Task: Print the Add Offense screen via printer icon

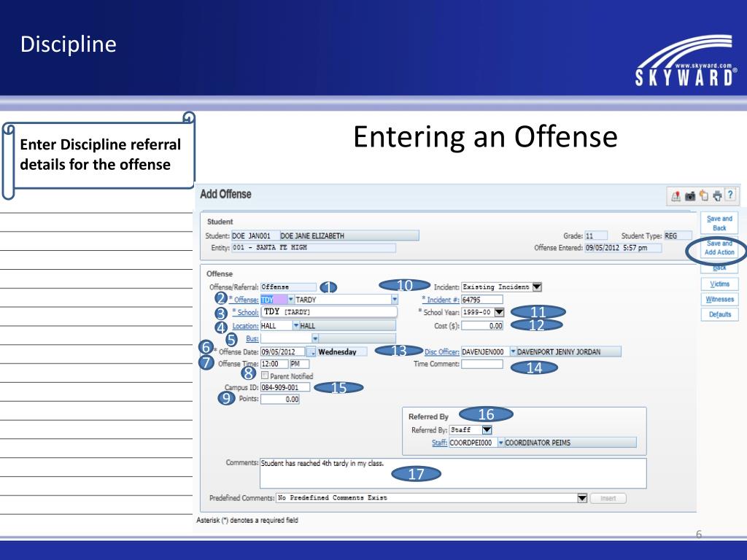Action: [x=717, y=196]
